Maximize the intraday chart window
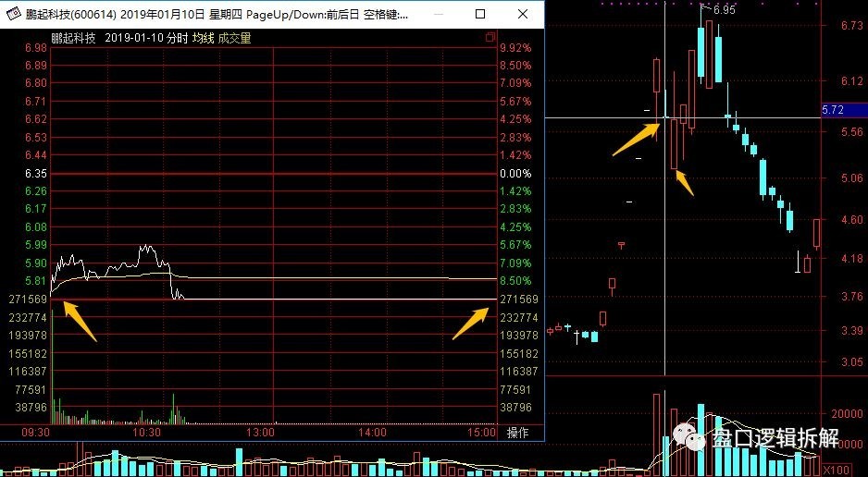Screen dimensions: 868x477 point(479,15)
